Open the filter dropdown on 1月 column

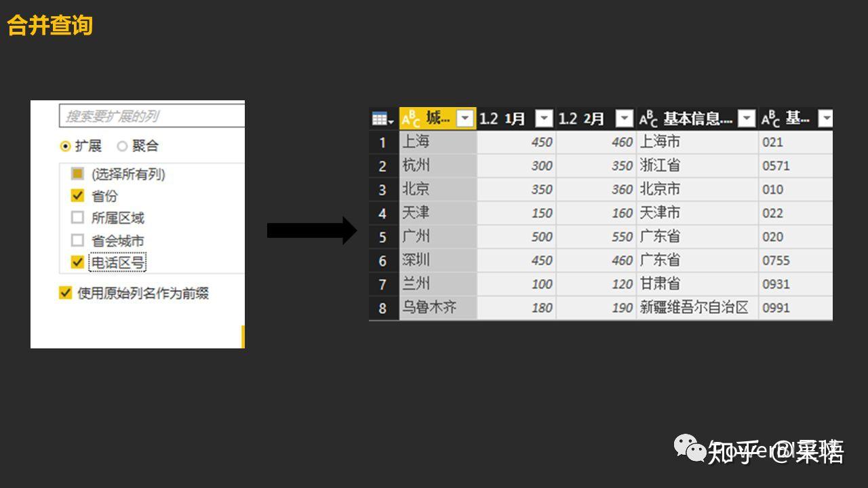pos(544,117)
